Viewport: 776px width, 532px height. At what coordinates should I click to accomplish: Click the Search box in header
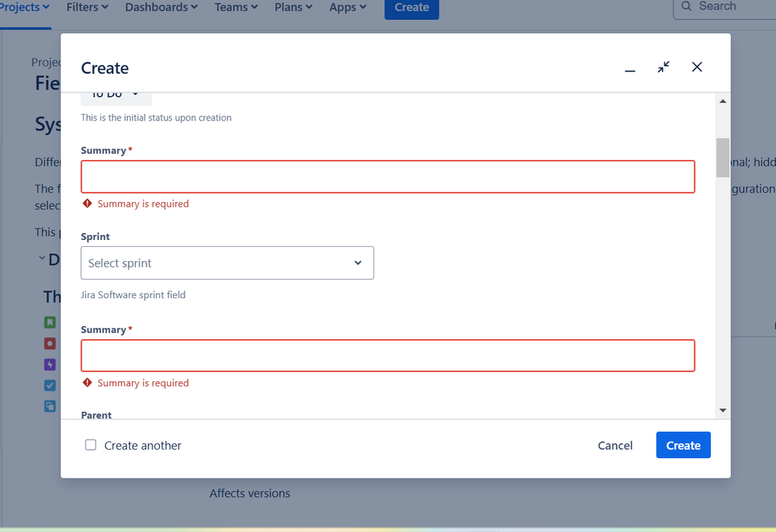[725, 8]
